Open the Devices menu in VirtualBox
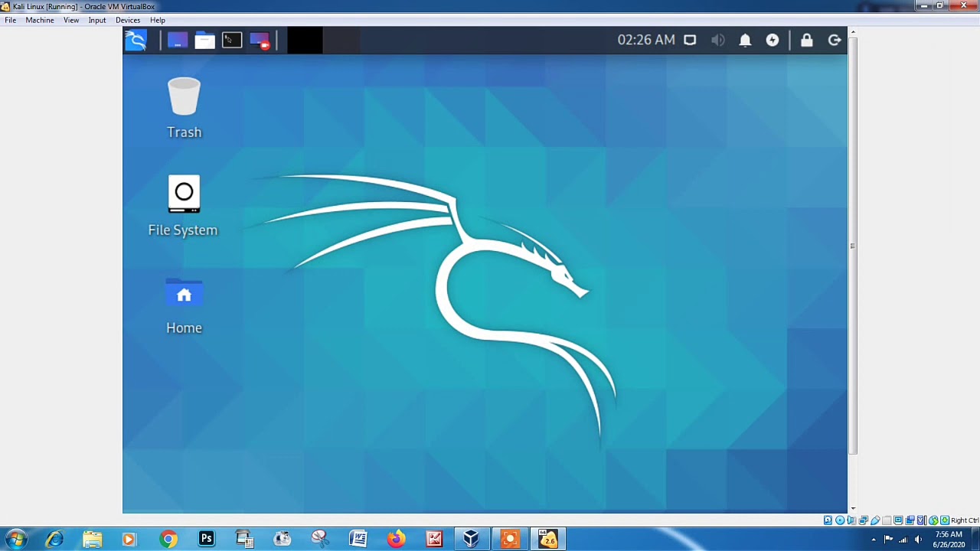 (128, 20)
